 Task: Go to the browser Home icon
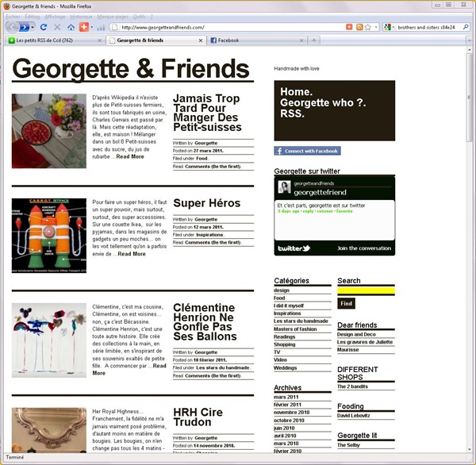(x=71, y=27)
